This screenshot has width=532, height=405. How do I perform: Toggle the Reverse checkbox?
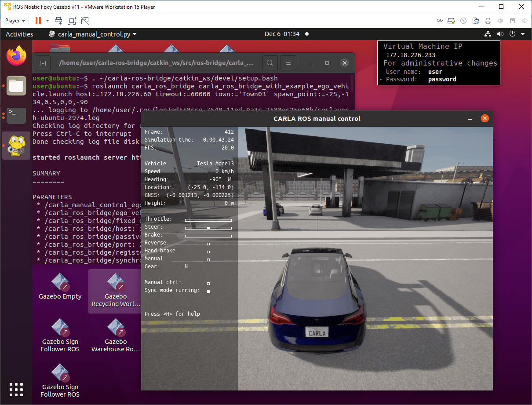click(x=208, y=244)
